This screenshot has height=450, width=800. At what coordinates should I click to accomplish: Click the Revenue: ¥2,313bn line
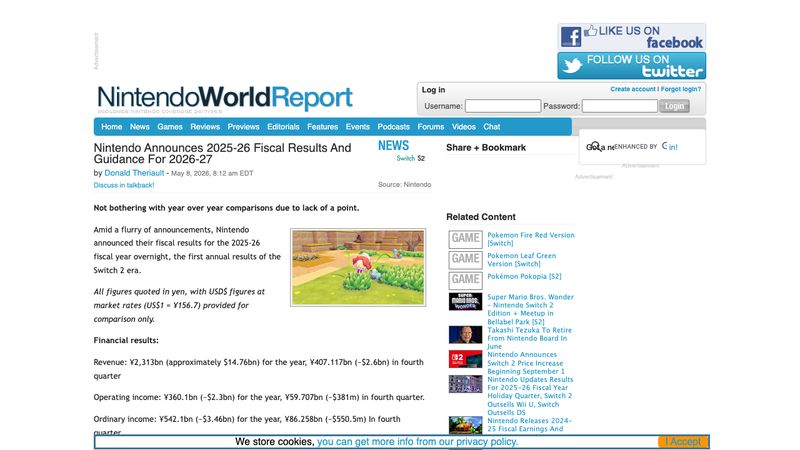259,369
